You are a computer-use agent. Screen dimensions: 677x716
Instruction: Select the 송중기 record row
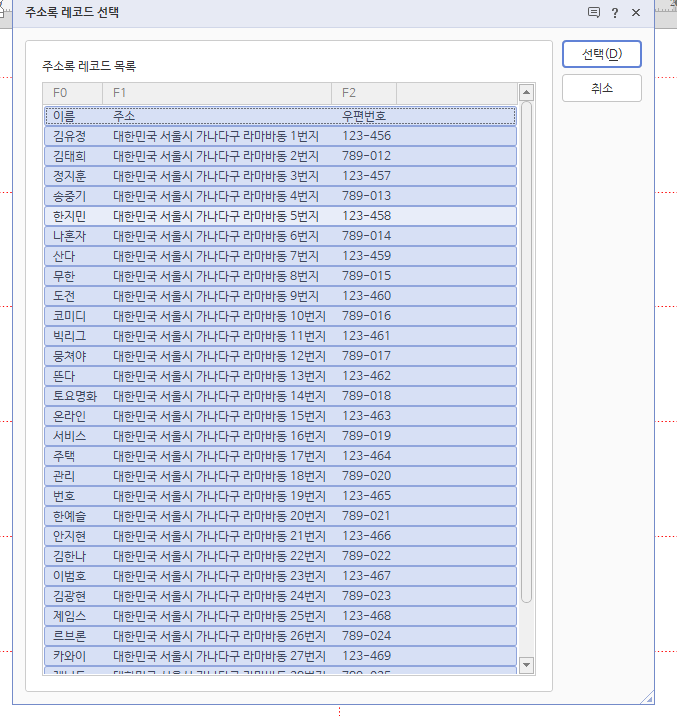(280, 196)
